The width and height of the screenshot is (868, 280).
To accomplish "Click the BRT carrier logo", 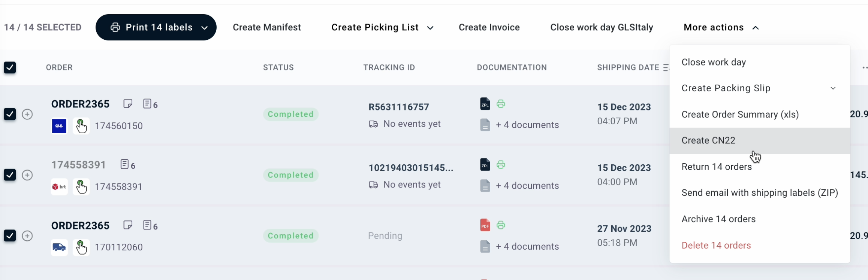I will point(59,187).
